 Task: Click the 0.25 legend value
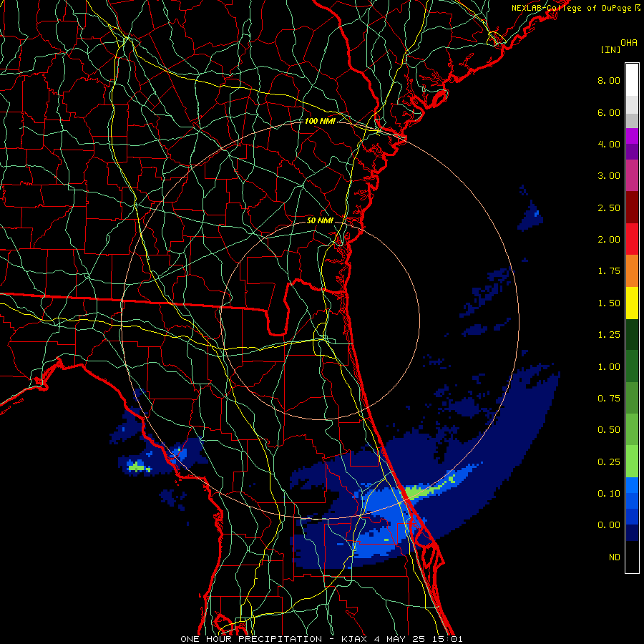609,462
